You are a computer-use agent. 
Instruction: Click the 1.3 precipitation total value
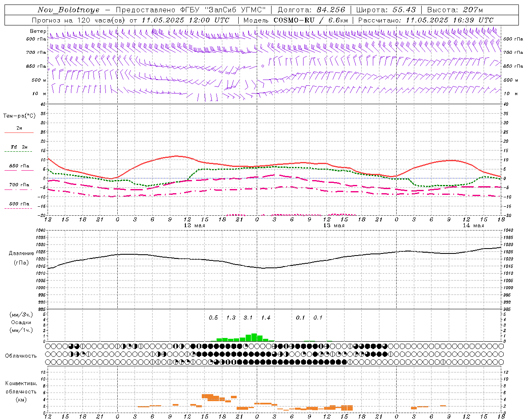coord(231,318)
